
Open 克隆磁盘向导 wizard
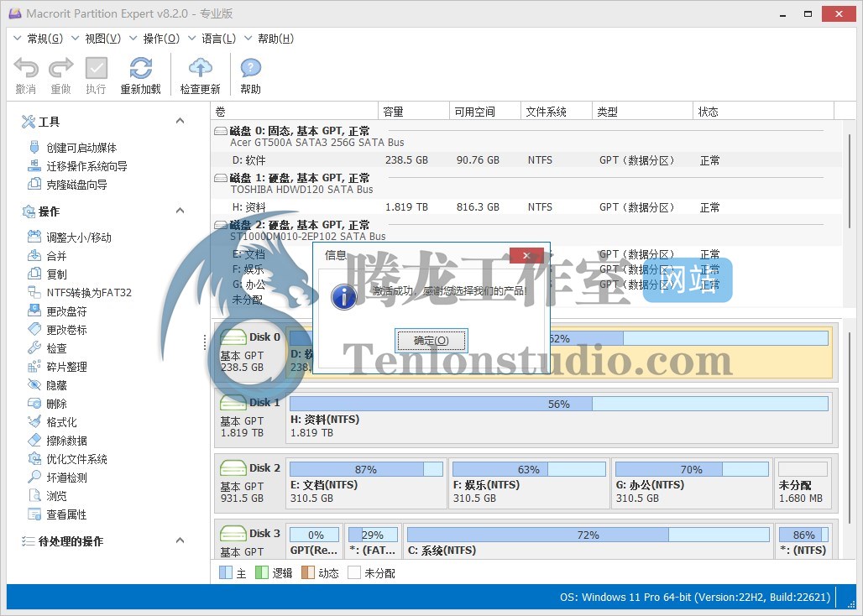[76, 185]
